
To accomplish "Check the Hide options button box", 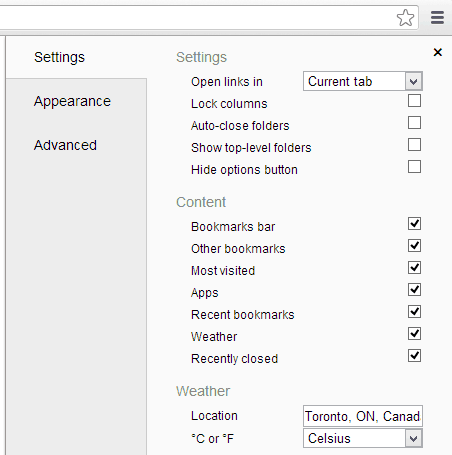I will pos(414,167).
